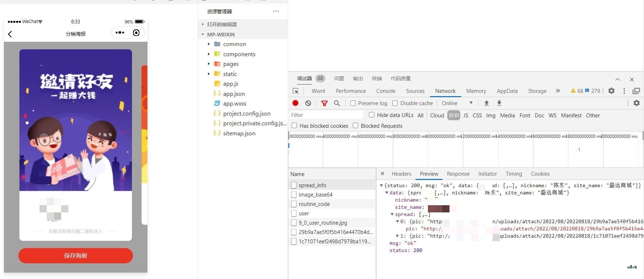The width and height of the screenshot is (644, 279).
Task: Show more devtools tabs with the double chevron
Action: (558, 91)
